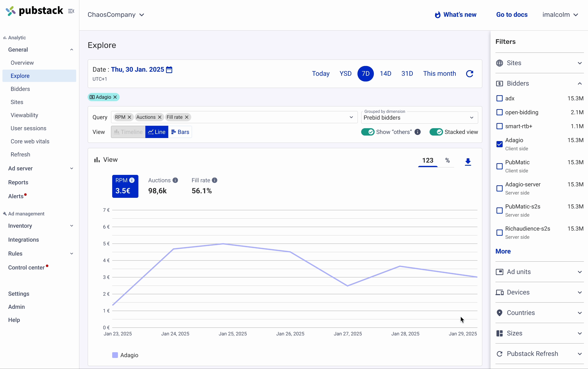Open the date picker calendar icon
Viewport: 588px width, 369px height.
click(x=169, y=70)
